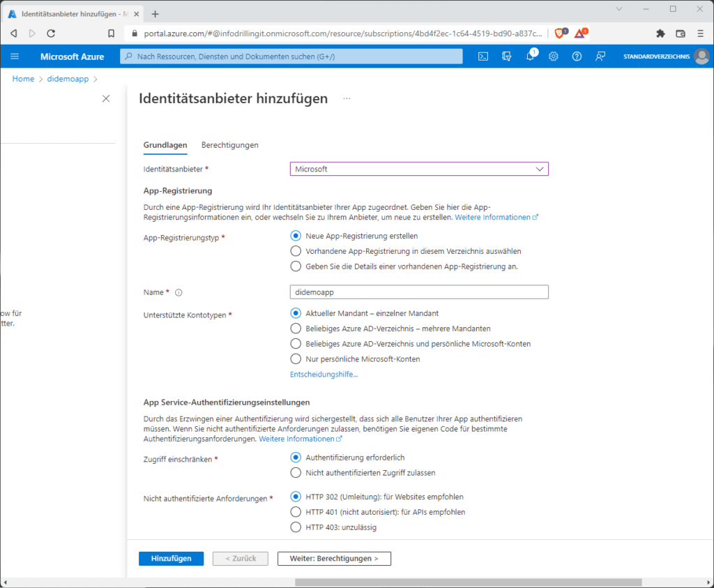
Task: Select Nur persönliche Microsoft-Konten
Action: 296,359
